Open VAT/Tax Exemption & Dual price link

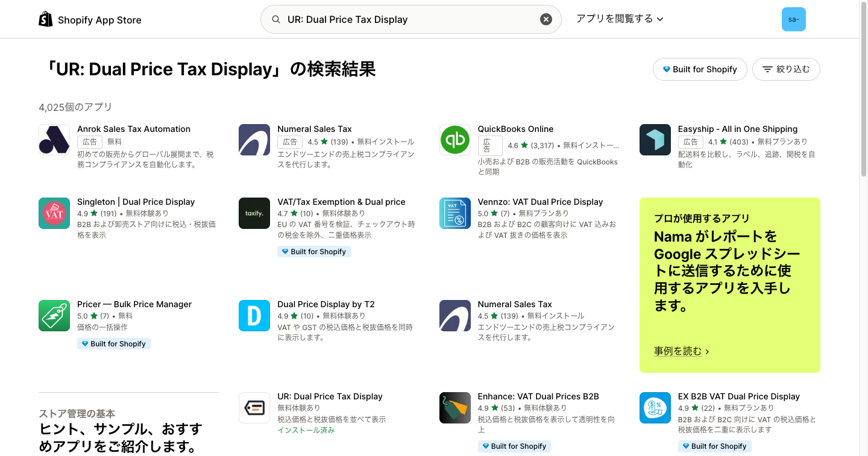click(341, 202)
